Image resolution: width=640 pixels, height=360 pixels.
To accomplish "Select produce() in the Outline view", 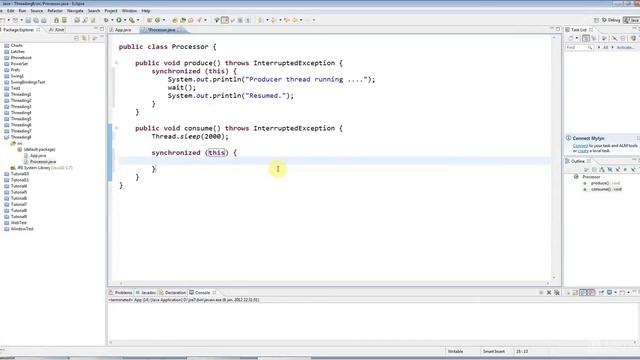I will [602, 183].
